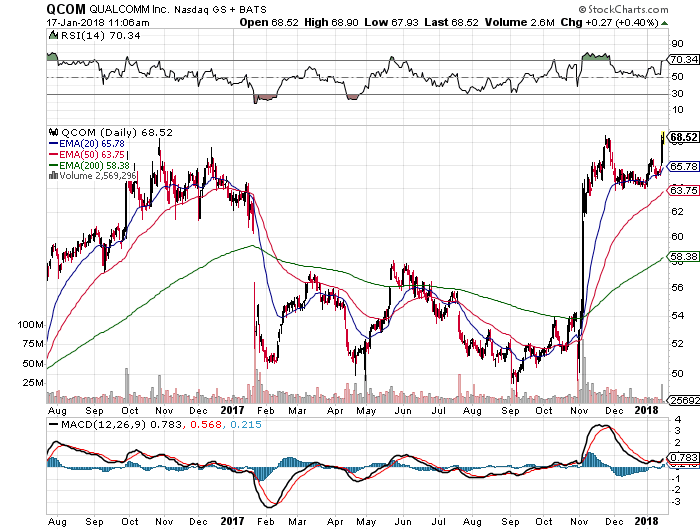Click the 2018 label under the MACD panel
700x530 pixels.
pos(646,521)
